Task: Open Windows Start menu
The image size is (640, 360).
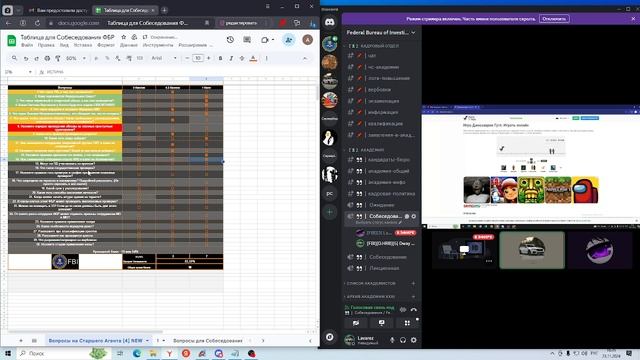Action: tap(8, 353)
